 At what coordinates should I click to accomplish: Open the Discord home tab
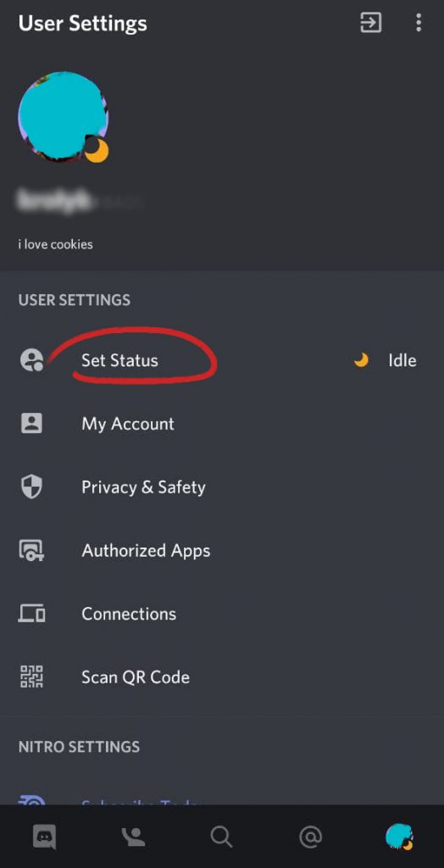click(44, 837)
